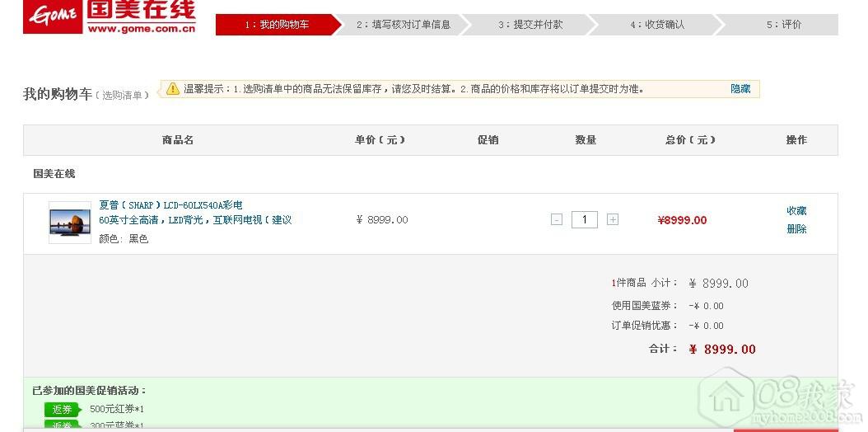Screen dimensions: 868x432
Task: Click 删除 to remove the item
Action: [796, 229]
